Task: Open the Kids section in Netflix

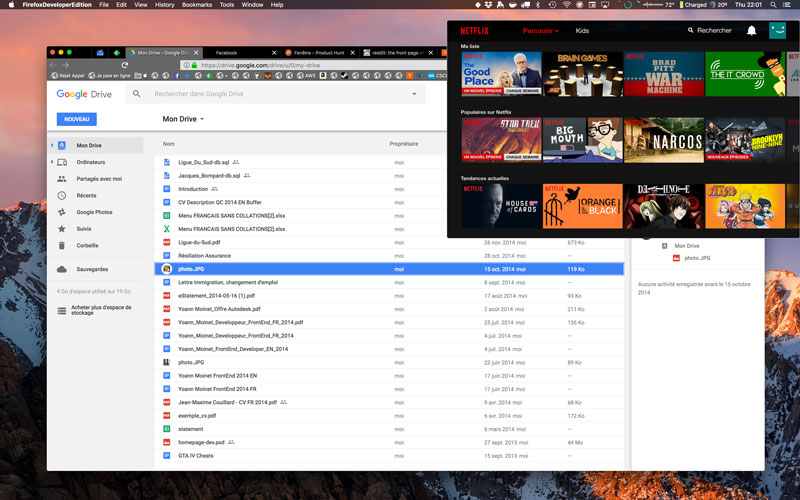Action: click(x=582, y=31)
